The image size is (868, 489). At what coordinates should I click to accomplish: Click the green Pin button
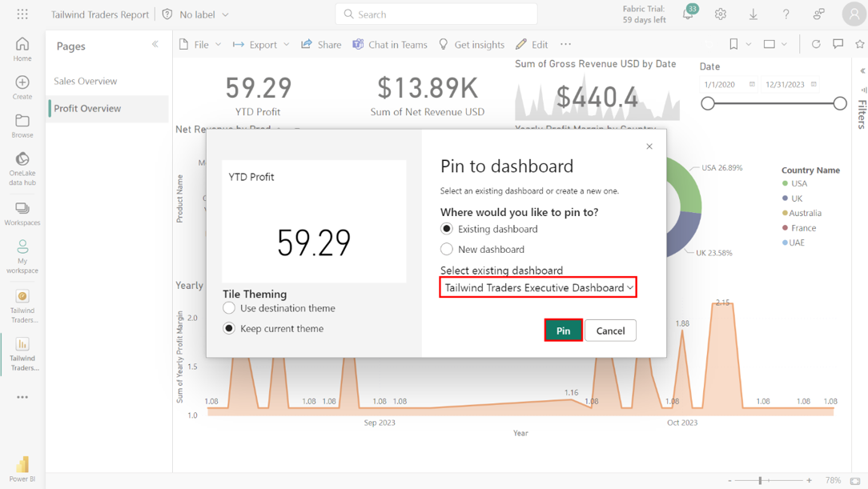563,331
